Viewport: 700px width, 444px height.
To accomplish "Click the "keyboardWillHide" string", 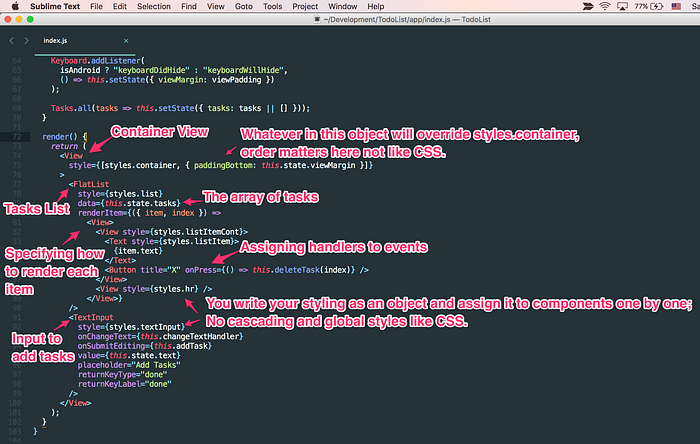I will click(x=243, y=70).
